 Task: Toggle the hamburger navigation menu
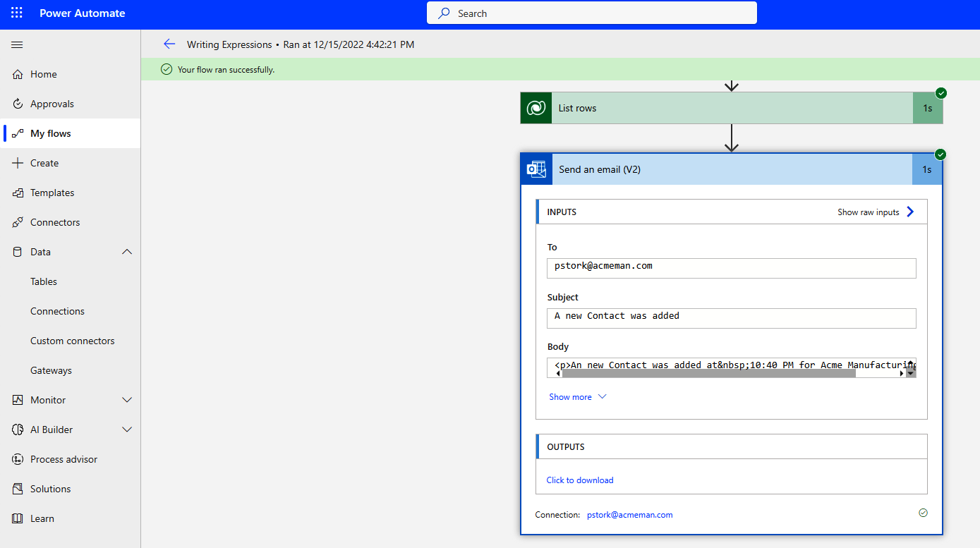(18, 44)
